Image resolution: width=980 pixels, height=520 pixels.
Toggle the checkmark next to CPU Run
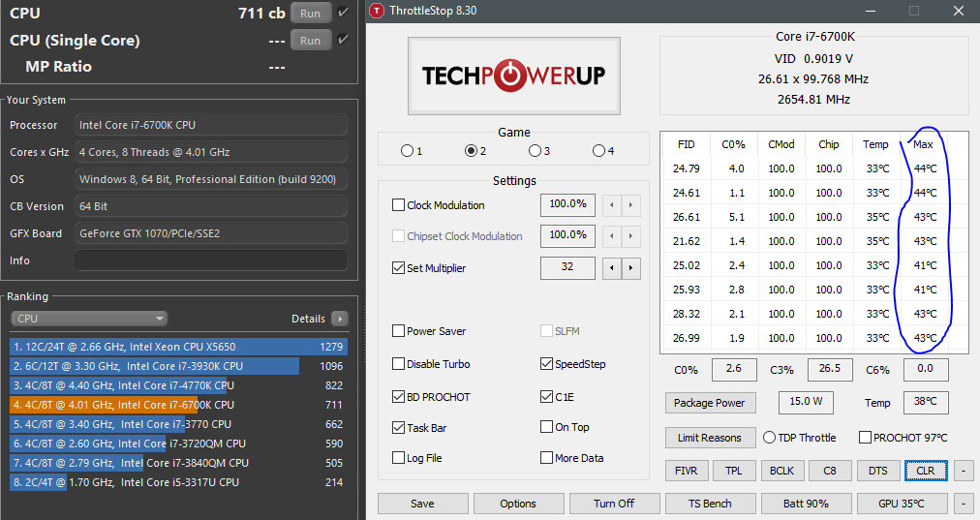343,13
